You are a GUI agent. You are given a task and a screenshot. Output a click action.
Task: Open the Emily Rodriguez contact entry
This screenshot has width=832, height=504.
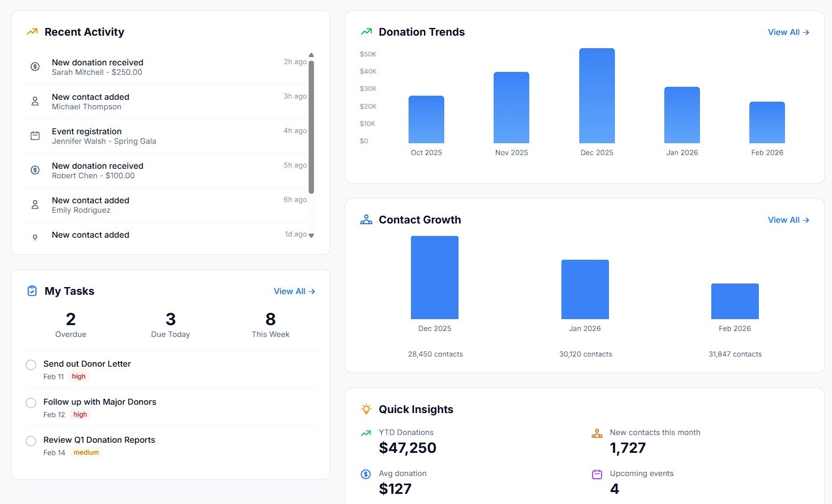point(167,205)
